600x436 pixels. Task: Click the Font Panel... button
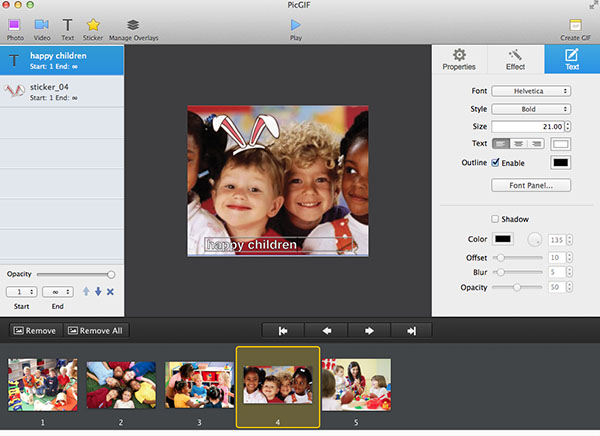[531, 185]
